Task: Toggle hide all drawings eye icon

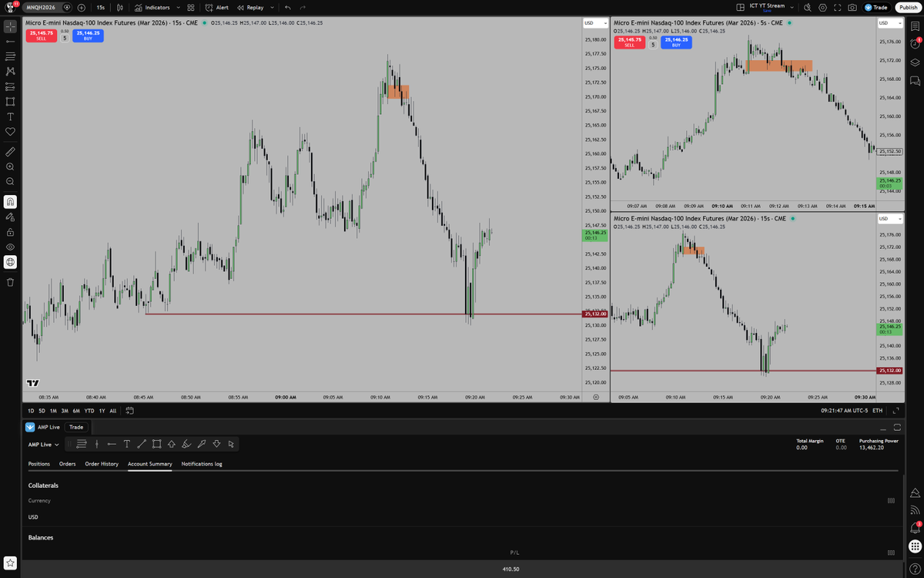Action: (10, 247)
